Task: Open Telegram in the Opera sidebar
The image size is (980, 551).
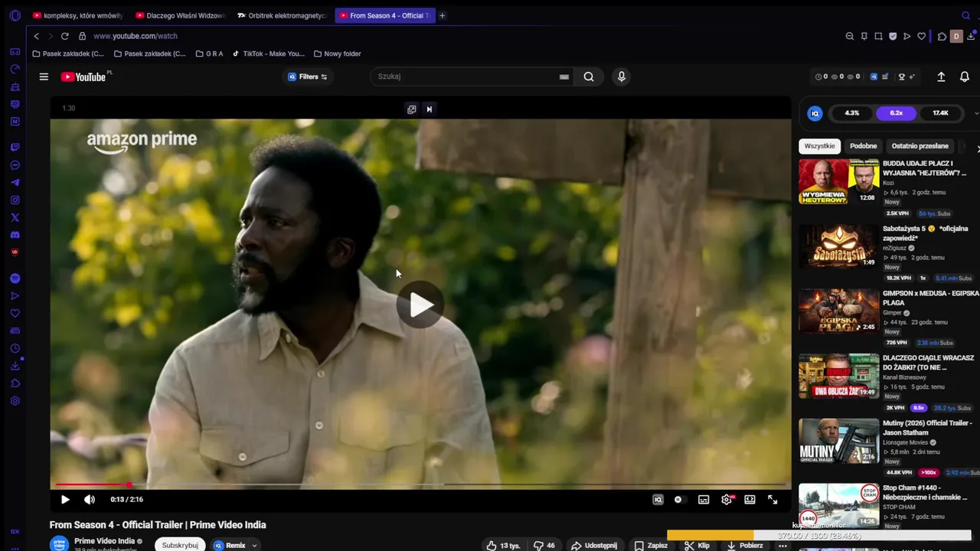Action: pos(15,182)
